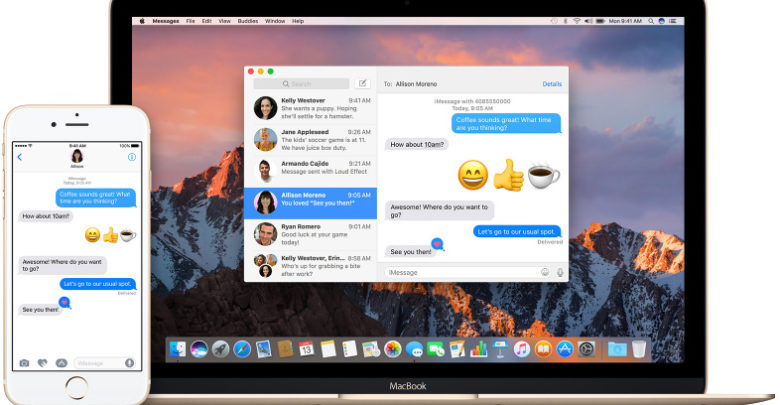The image size is (780, 405).
Task: Click "Let's go to our usual spot." on Mac
Action: pyautogui.click(x=516, y=231)
